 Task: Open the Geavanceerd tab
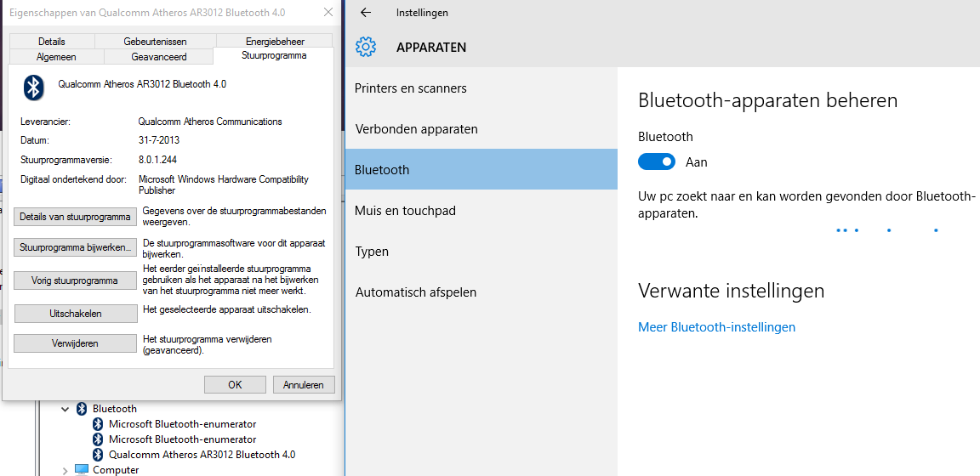click(x=159, y=57)
